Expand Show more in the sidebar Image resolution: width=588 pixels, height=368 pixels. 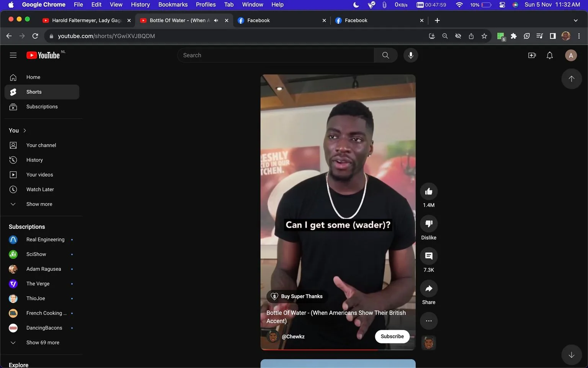[x=39, y=204]
